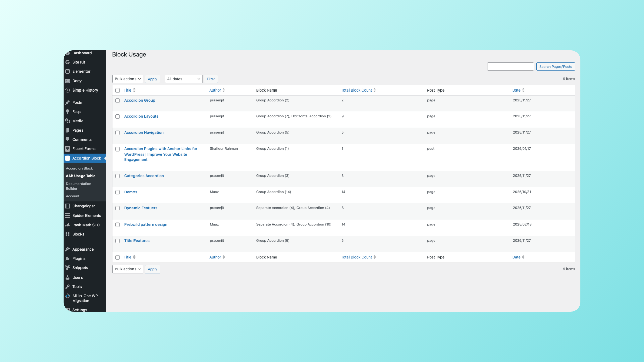Open Documentation Builder from submenu
Screen dimensions: 644x362
(x=78, y=186)
